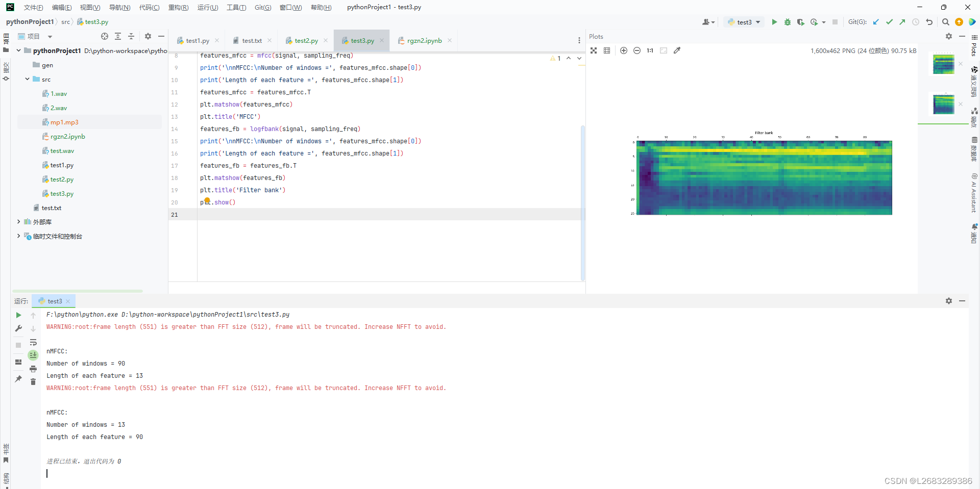
Task: Open the editor tabs more-options kebab menu
Action: pyautogui.click(x=579, y=40)
